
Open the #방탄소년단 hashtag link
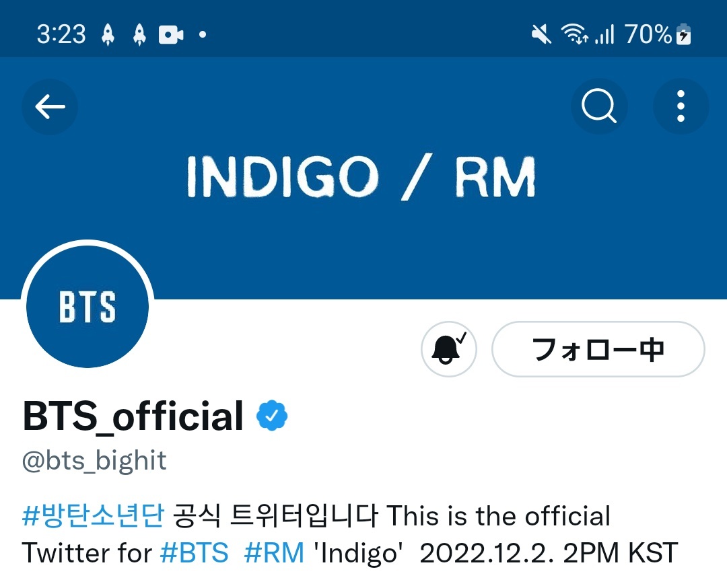pos(93,515)
